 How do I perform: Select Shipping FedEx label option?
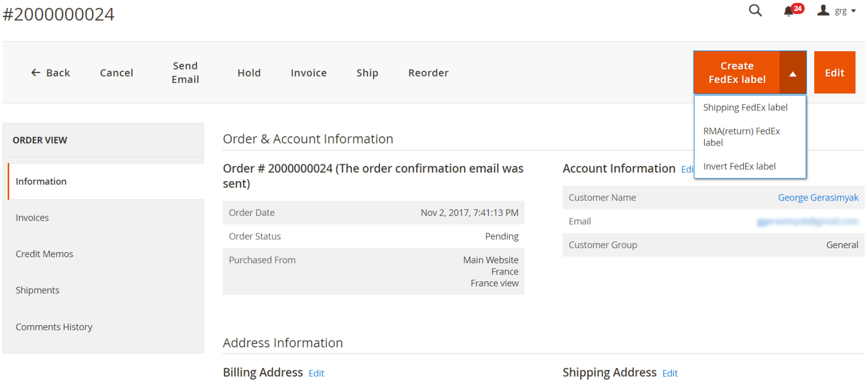745,108
